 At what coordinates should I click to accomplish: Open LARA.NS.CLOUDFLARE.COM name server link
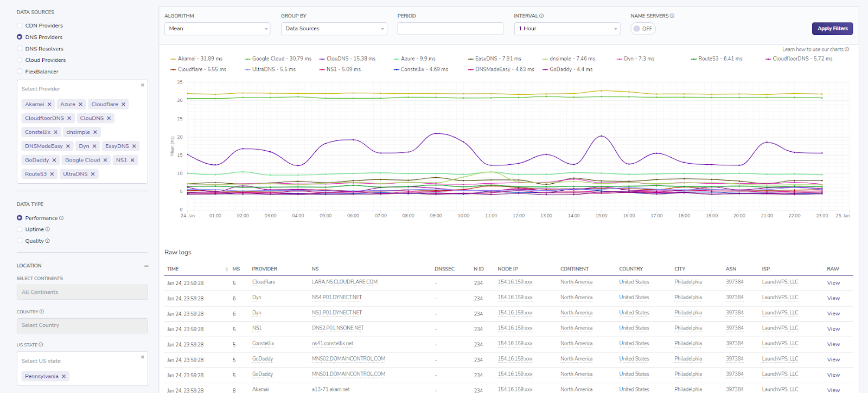(x=344, y=282)
